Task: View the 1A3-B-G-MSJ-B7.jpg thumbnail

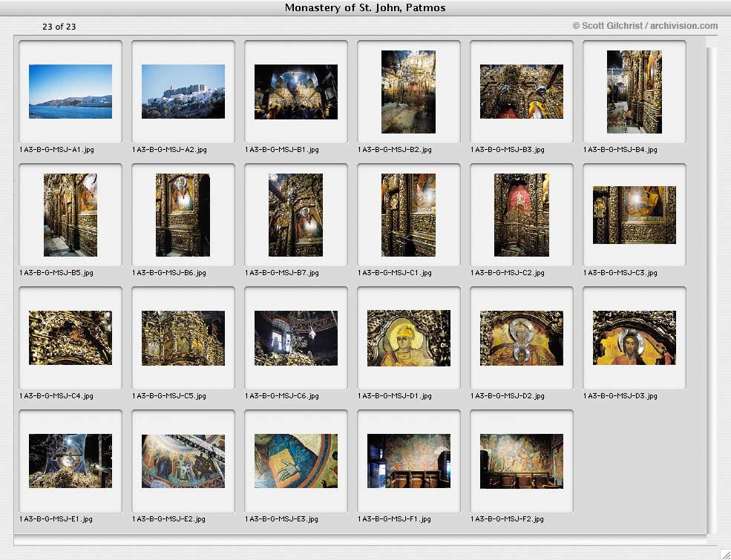Action: (295, 215)
